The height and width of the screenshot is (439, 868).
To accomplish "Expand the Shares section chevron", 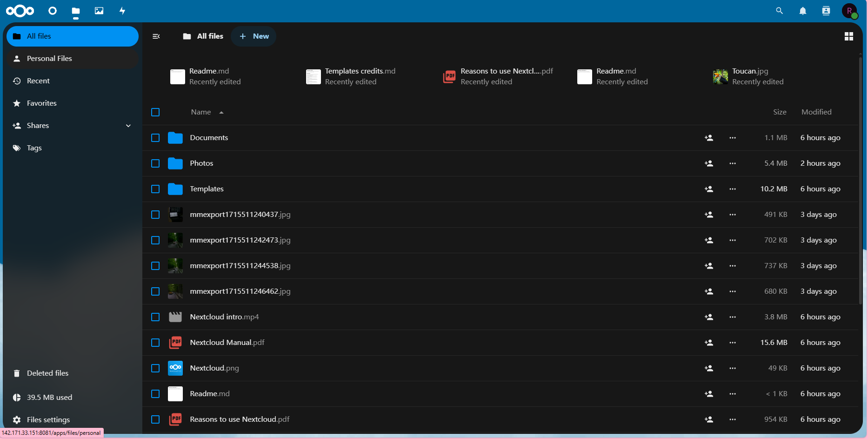I will coord(128,126).
